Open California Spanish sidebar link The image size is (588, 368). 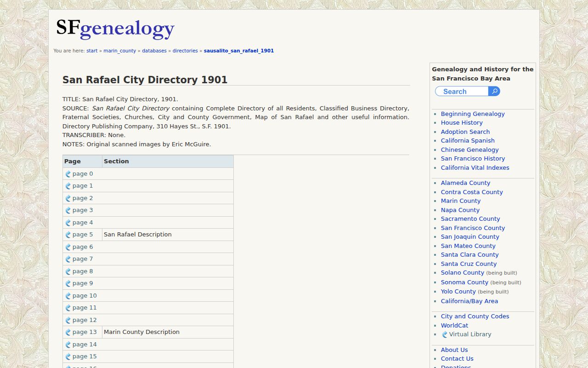[468, 141]
